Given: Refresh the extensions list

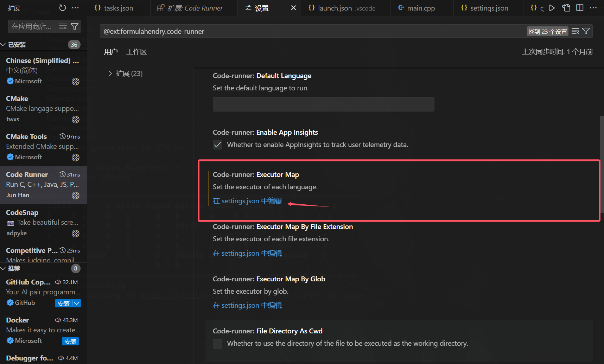Looking at the screenshot, I should [63, 8].
